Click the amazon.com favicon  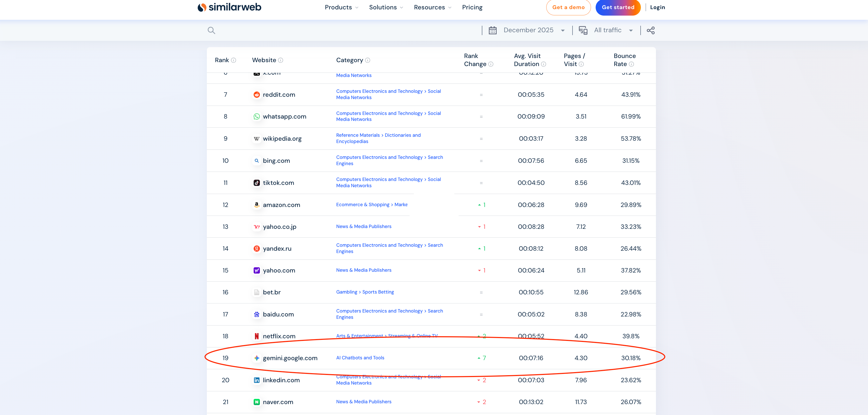(x=257, y=205)
